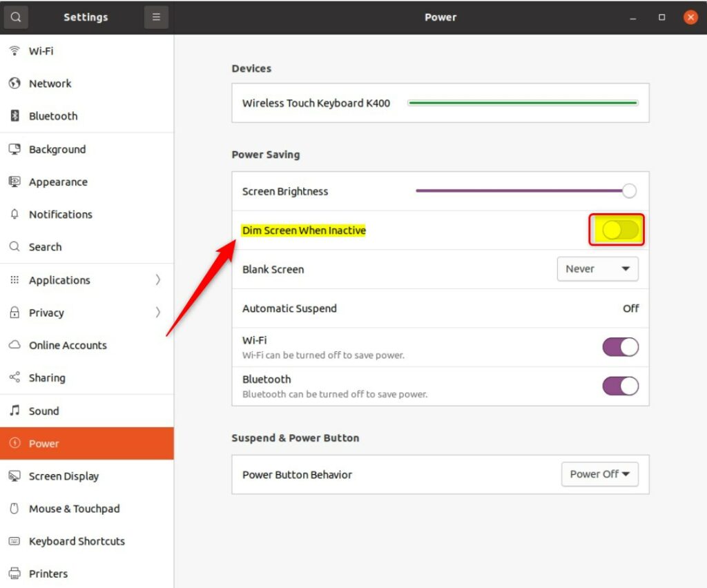
Task: Open the Automatic Suspend setting row
Action: [440, 308]
